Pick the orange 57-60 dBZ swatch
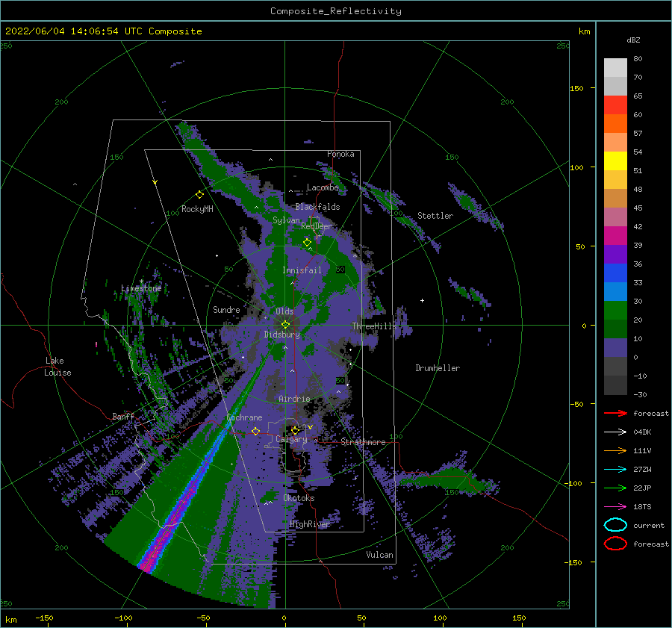The height and width of the screenshot is (628, 672). click(615, 124)
